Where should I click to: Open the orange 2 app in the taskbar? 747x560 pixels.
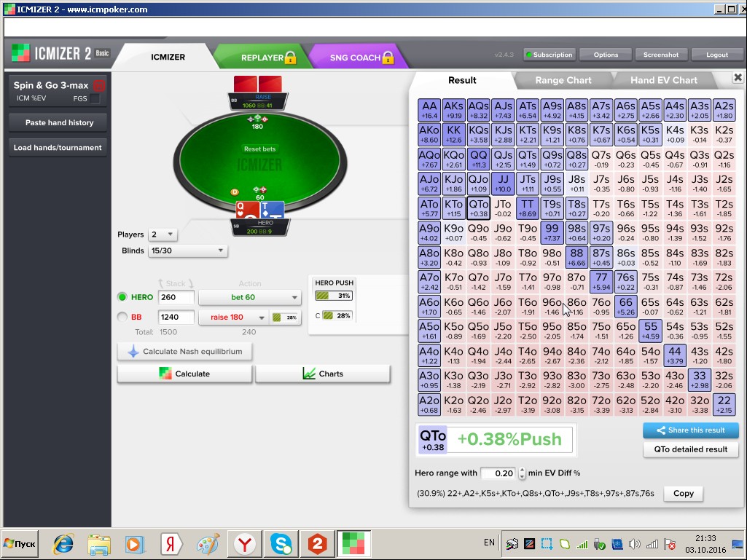pos(317,543)
